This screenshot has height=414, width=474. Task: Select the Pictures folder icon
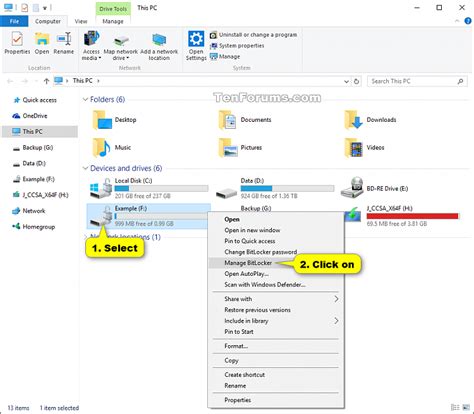click(228, 148)
